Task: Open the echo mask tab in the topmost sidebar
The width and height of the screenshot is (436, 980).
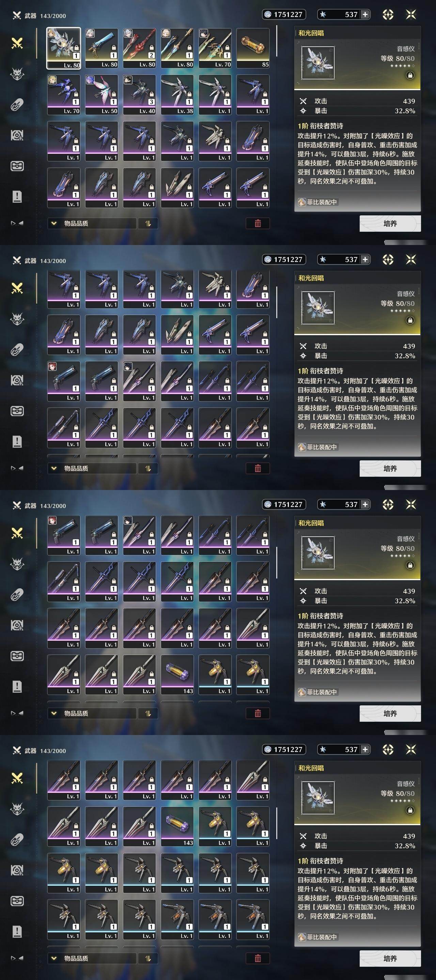Action: pyautogui.click(x=17, y=74)
